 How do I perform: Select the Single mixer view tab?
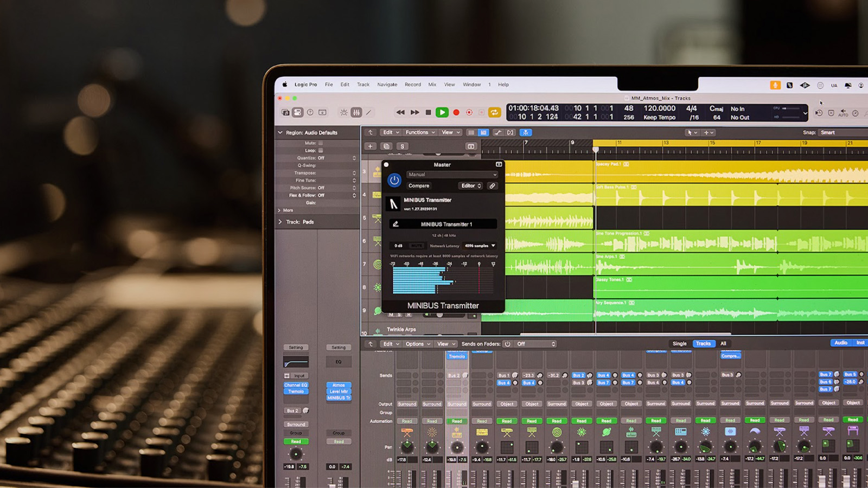tap(679, 343)
